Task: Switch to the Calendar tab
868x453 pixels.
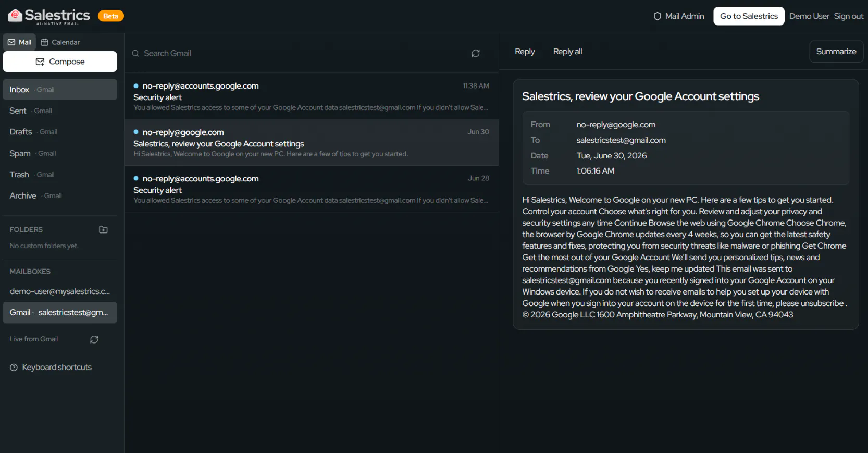Action: coord(60,42)
